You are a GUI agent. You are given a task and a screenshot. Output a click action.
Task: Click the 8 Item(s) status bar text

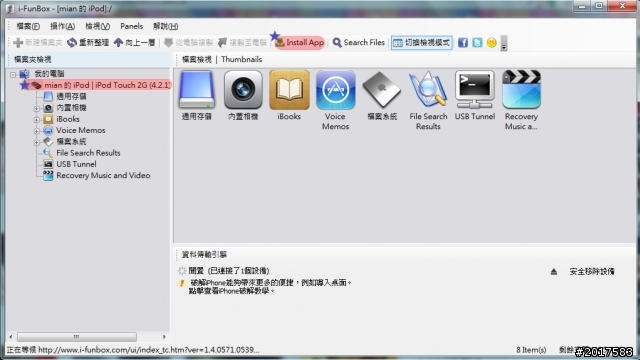point(531,350)
